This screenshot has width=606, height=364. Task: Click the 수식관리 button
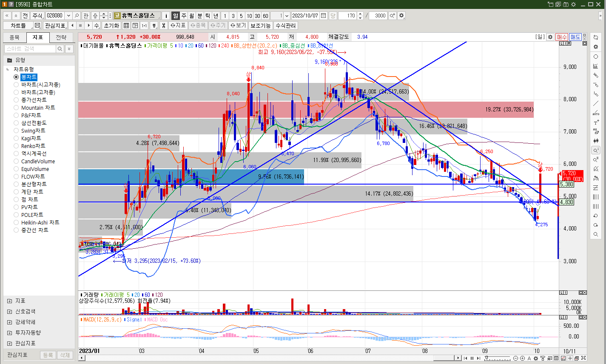point(285,26)
